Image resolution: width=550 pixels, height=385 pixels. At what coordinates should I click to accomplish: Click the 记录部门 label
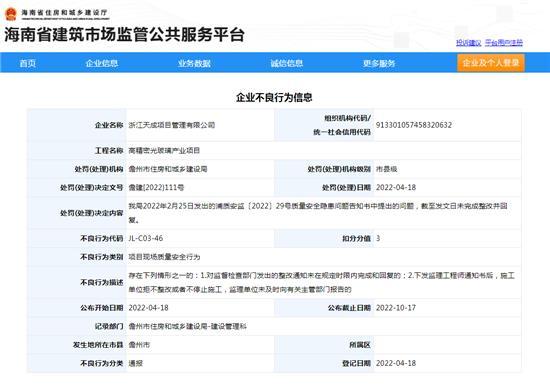[x=109, y=326]
